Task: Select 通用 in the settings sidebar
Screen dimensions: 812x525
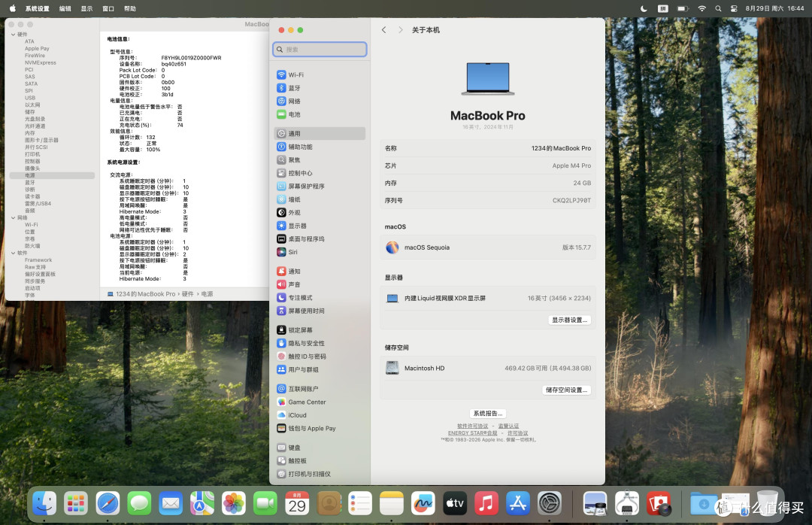Action: [x=320, y=134]
